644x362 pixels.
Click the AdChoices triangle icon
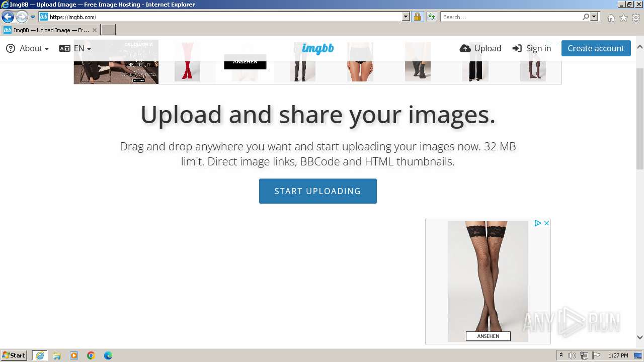click(537, 223)
